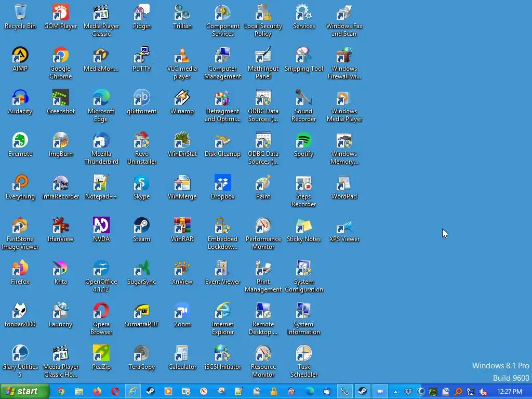Click the muted volume tray icon
Screen dimensions: 532x399
click(x=483, y=392)
